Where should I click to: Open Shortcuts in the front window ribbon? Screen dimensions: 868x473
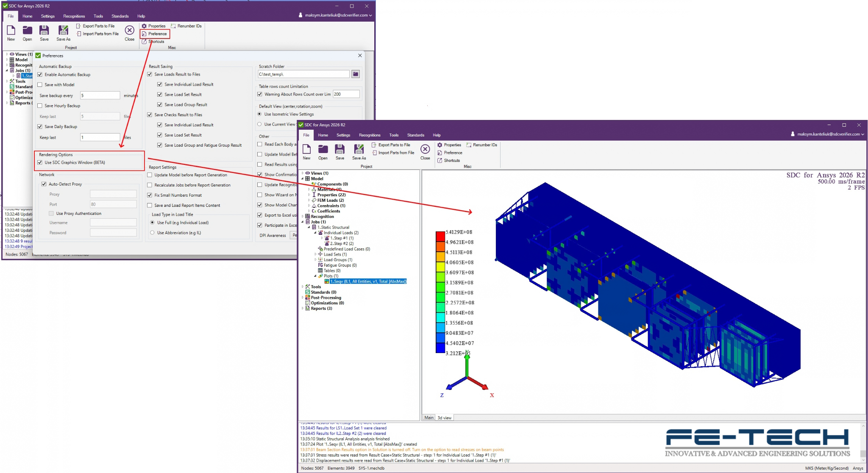448,161
